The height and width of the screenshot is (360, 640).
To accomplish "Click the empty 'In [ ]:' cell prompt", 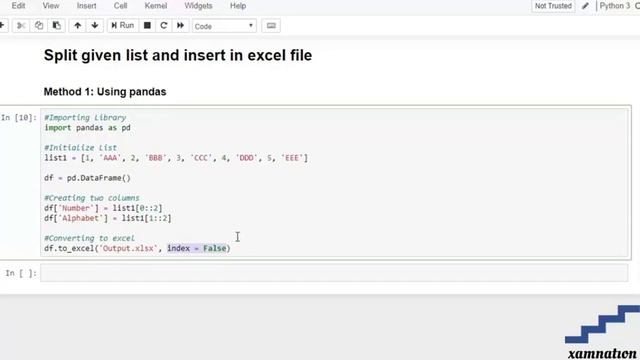I will [x=21, y=273].
